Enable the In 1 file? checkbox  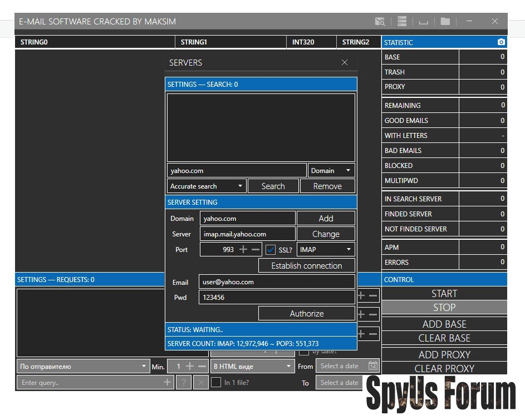(x=216, y=382)
